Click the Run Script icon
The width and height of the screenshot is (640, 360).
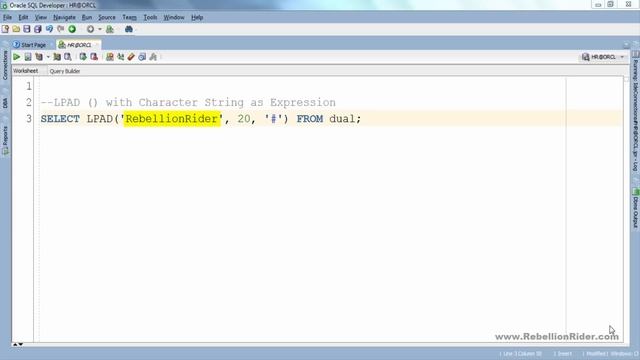[28, 57]
